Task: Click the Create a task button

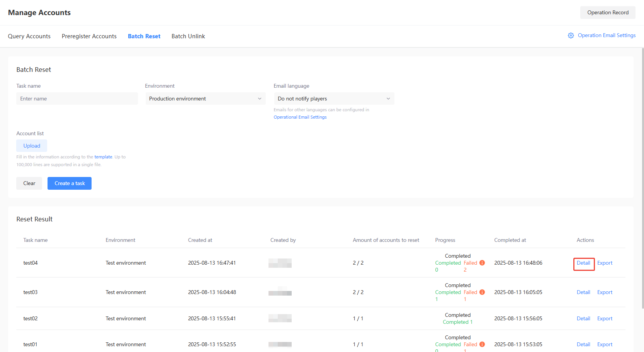Action: [x=70, y=183]
